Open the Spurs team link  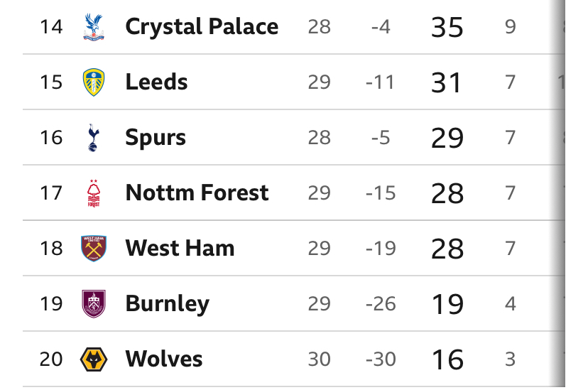(x=156, y=137)
